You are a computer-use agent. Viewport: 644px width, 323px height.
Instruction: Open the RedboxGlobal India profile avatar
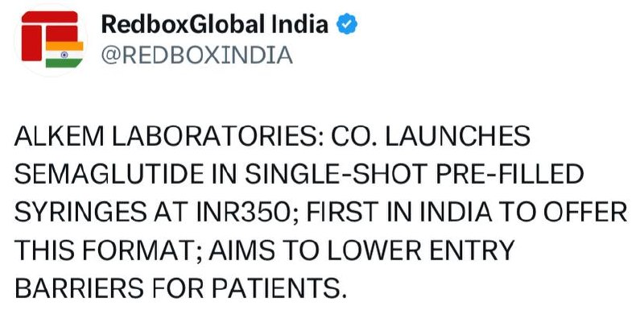pyautogui.click(x=51, y=39)
